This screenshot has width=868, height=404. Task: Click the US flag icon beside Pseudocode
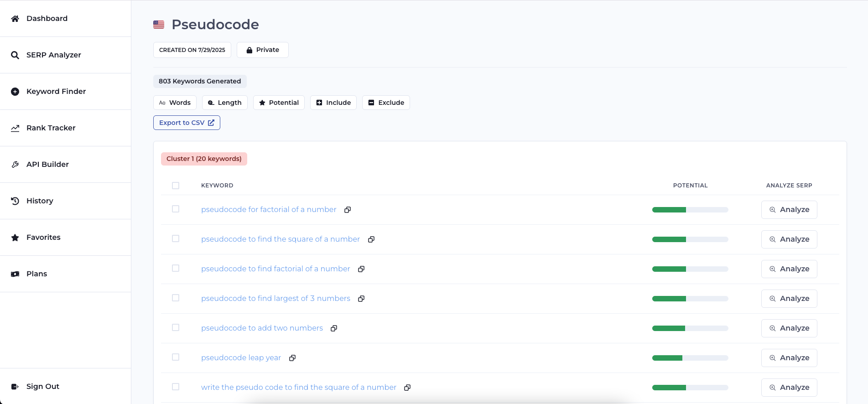(x=159, y=25)
